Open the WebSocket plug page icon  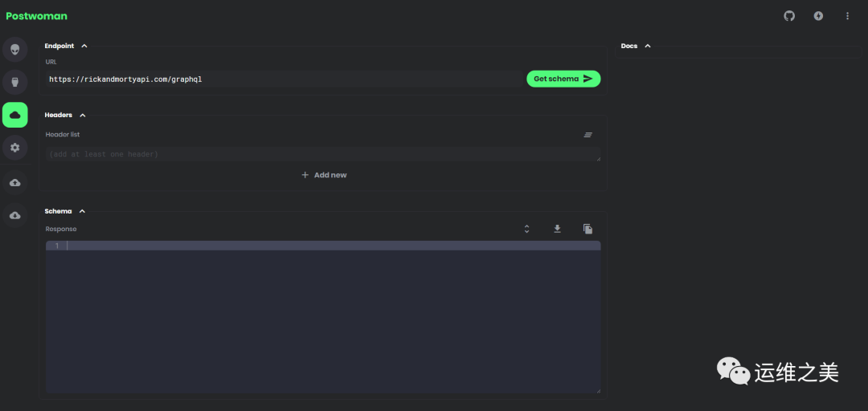[x=15, y=83]
